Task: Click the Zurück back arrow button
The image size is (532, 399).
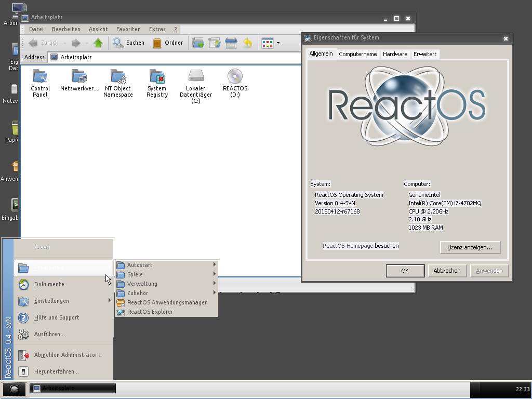Action: 44,43
